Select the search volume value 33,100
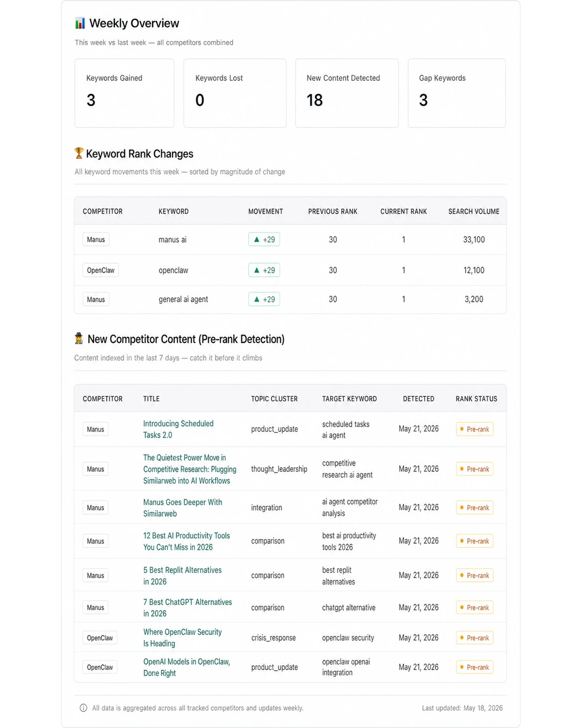 [474, 239]
